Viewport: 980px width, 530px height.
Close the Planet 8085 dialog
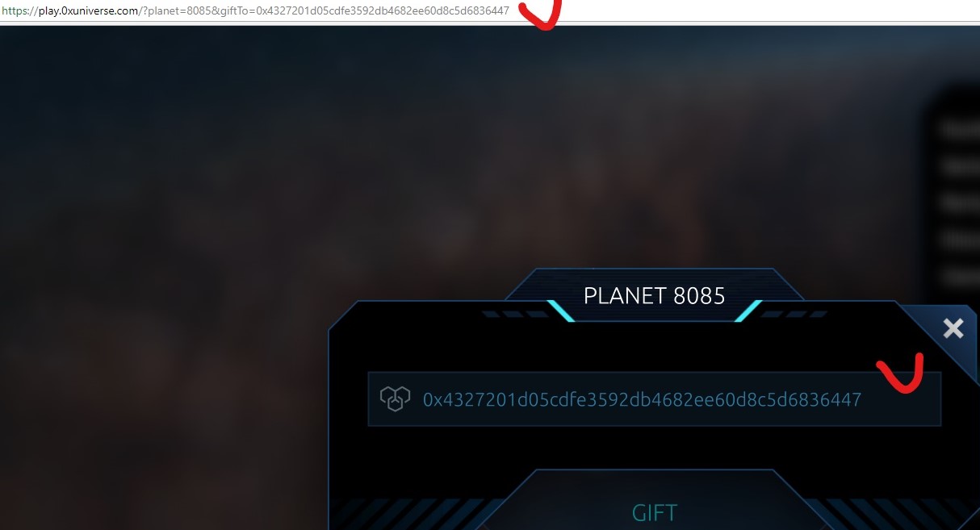pos(953,328)
